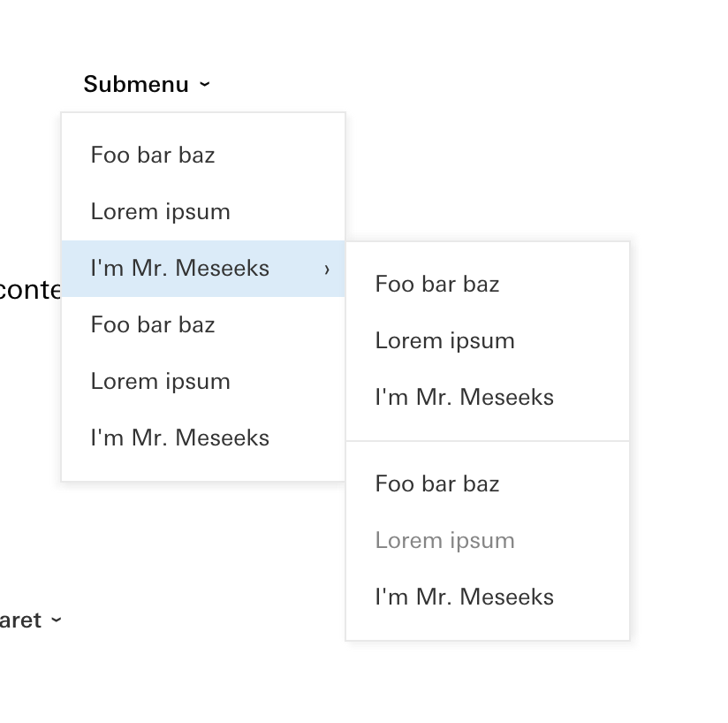
Task: Select the bottom I'm Mr. Meseeks in left menu
Action: click(180, 438)
